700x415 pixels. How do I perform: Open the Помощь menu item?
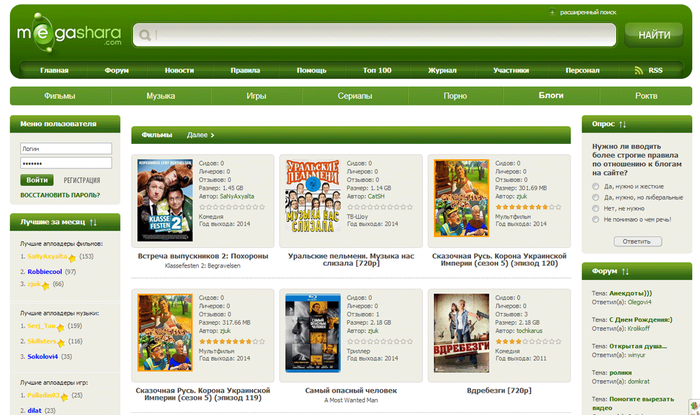pos(312,71)
